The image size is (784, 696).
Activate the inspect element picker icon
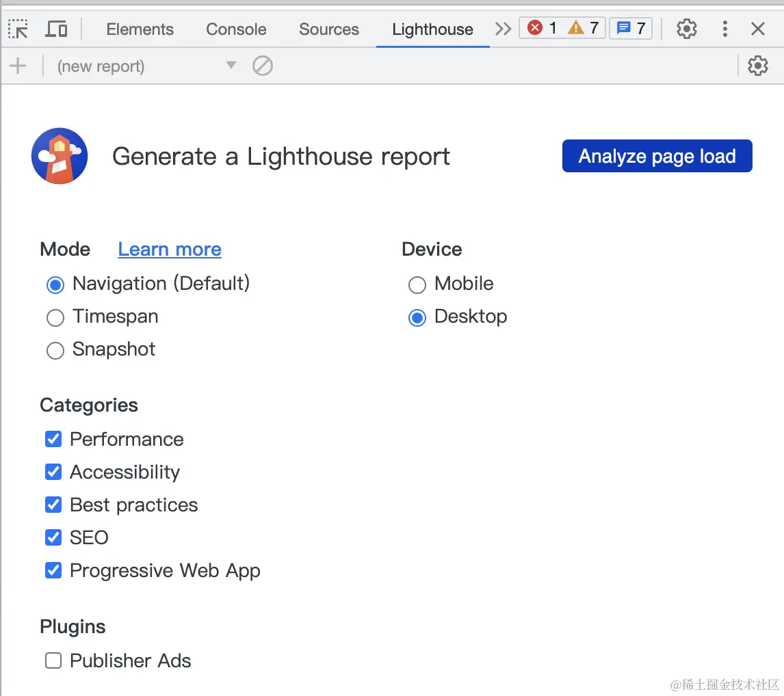(x=18, y=29)
